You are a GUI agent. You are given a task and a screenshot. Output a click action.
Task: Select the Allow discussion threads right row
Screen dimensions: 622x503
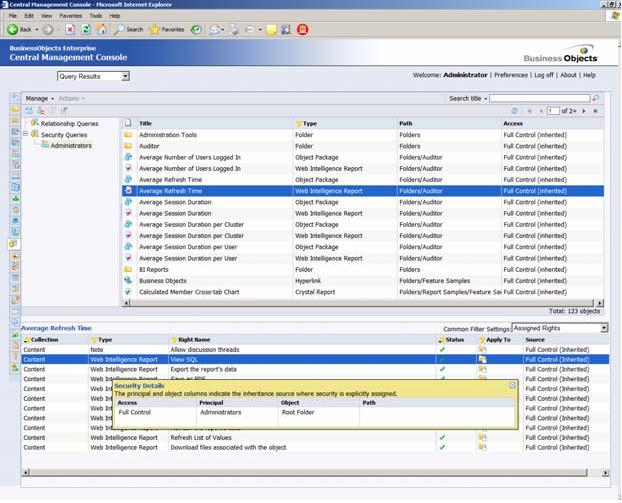315,349
